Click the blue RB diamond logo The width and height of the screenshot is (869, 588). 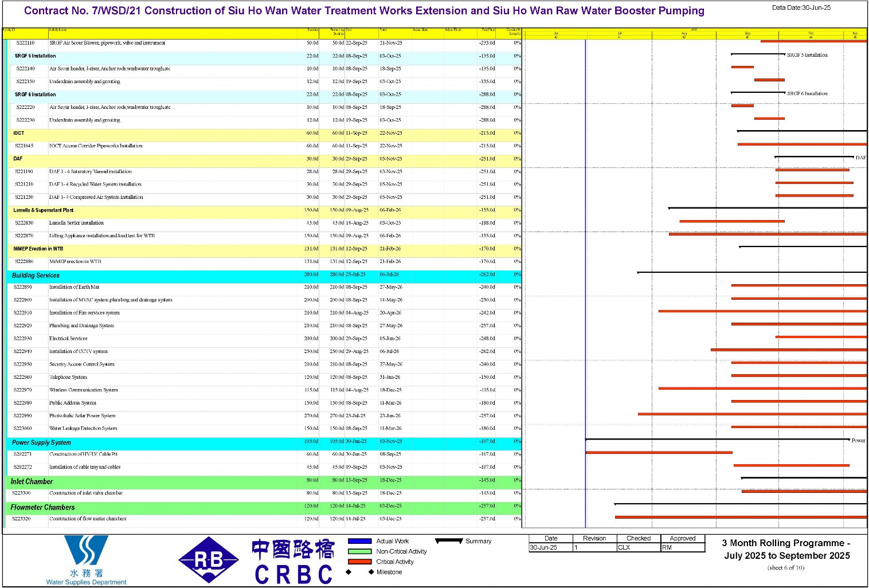point(209,560)
